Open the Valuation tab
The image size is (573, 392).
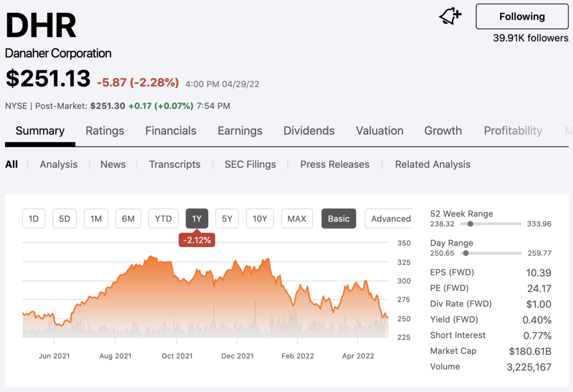coord(380,131)
